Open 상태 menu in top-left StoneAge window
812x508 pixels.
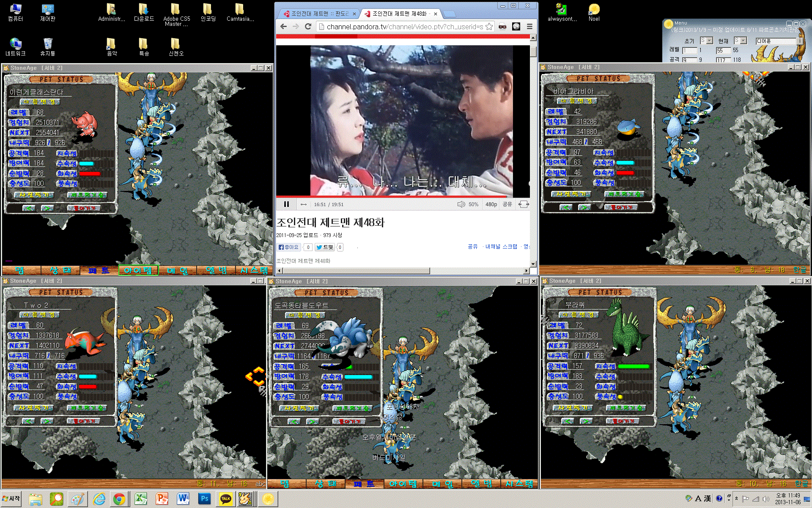click(60, 271)
